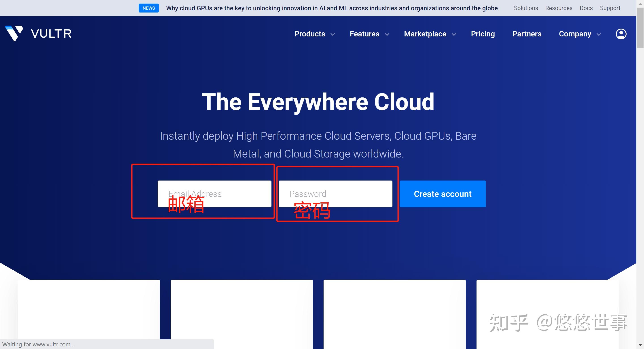
Task: Open the Marketplace dropdown chevron
Action: tap(454, 34)
